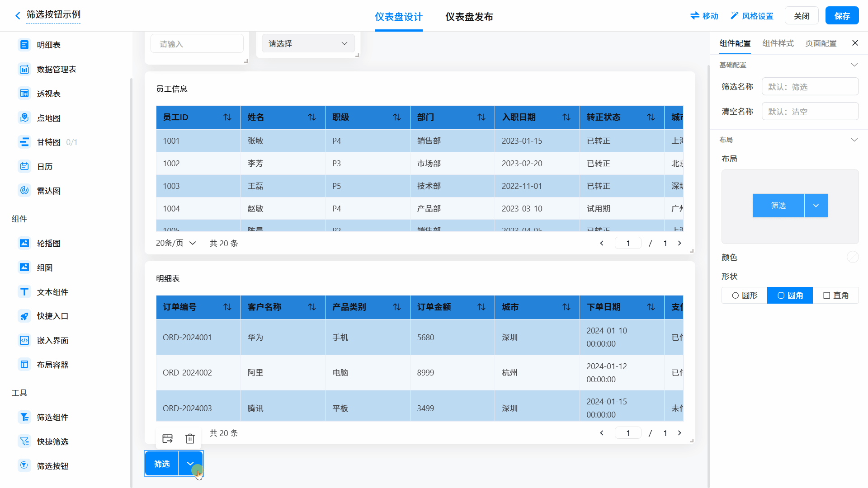This screenshot has height=488, width=868.
Task: Click the 移动 link
Action: pyautogui.click(x=704, y=16)
